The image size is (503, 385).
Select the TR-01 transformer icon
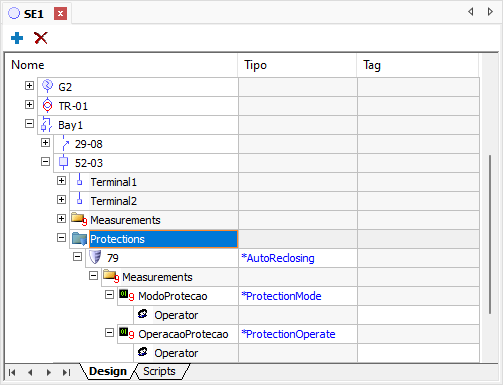[x=47, y=106]
